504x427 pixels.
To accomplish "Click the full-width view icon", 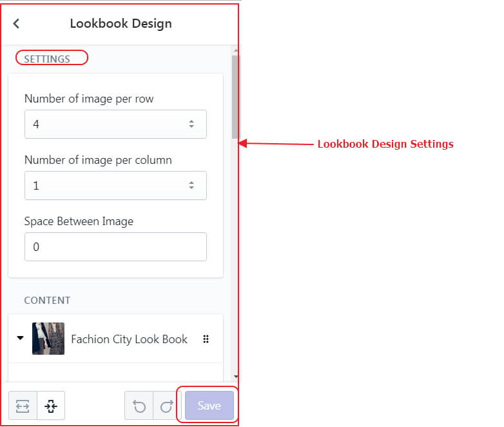I will (x=23, y=406).
